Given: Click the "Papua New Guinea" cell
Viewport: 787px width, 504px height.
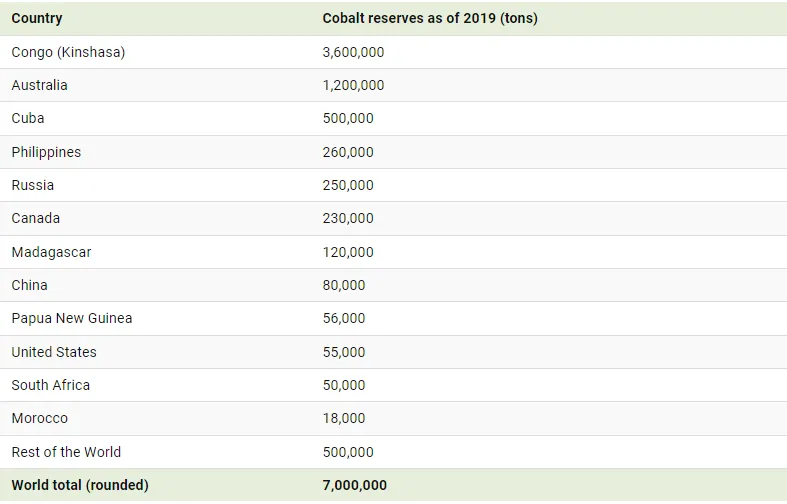Looking at the screenshot, I should click(72, 318).
